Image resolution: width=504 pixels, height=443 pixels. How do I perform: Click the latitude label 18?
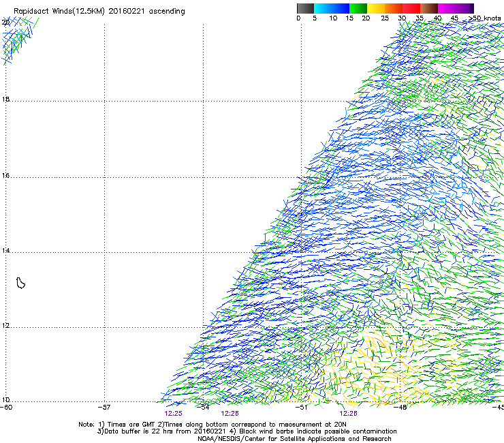coord(5,99)
